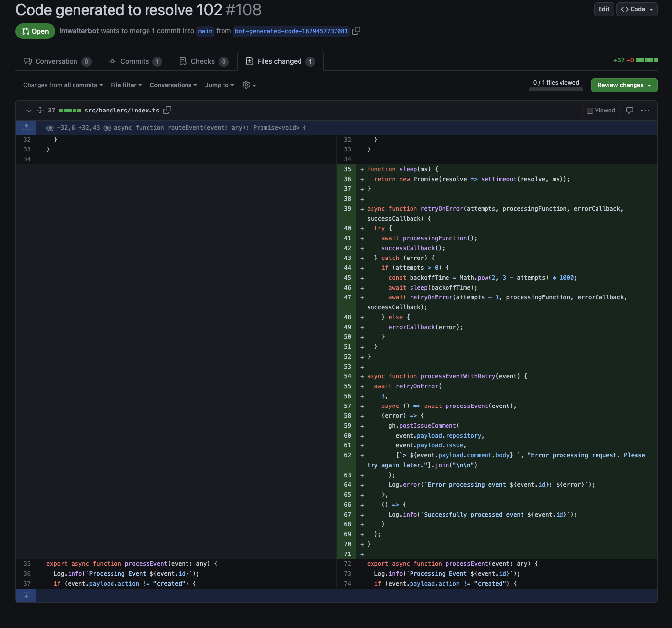Screen dimensions: 672x628
Task: Open imwalterbot user profile link
Action: (79, 31)
